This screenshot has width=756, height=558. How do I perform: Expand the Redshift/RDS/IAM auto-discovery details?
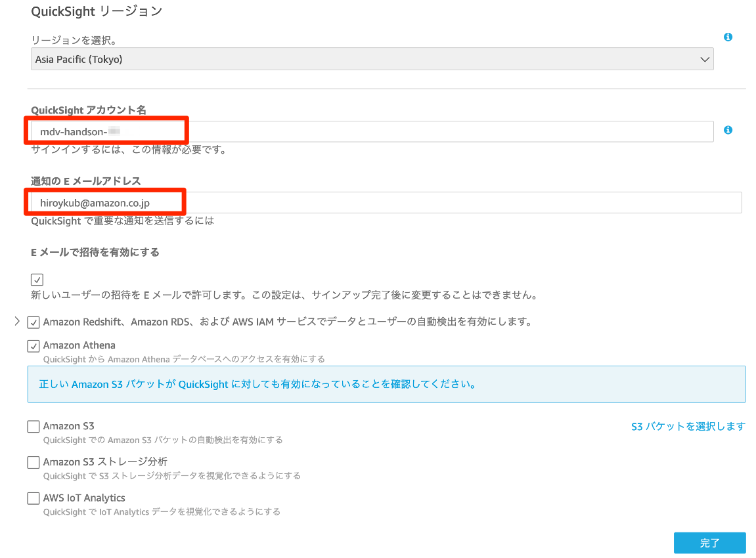click(x=17, y=321)
